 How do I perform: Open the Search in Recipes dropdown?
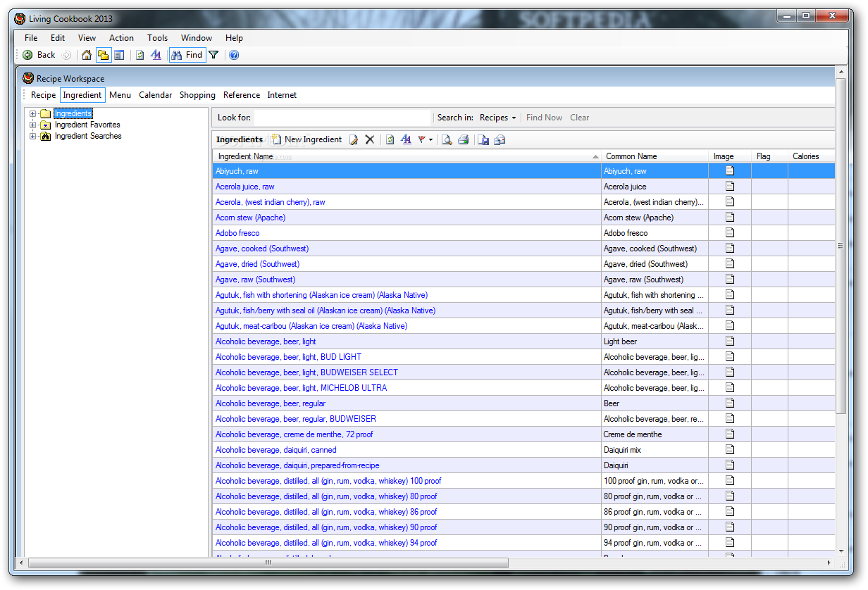pyautogui.click(x=497, y=118)
